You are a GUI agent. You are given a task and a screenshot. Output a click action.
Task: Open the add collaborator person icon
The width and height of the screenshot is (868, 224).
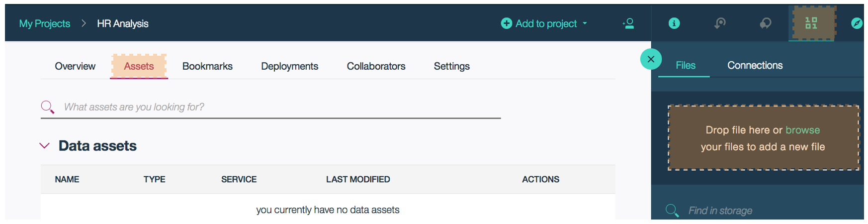click(x=628, y=23)
